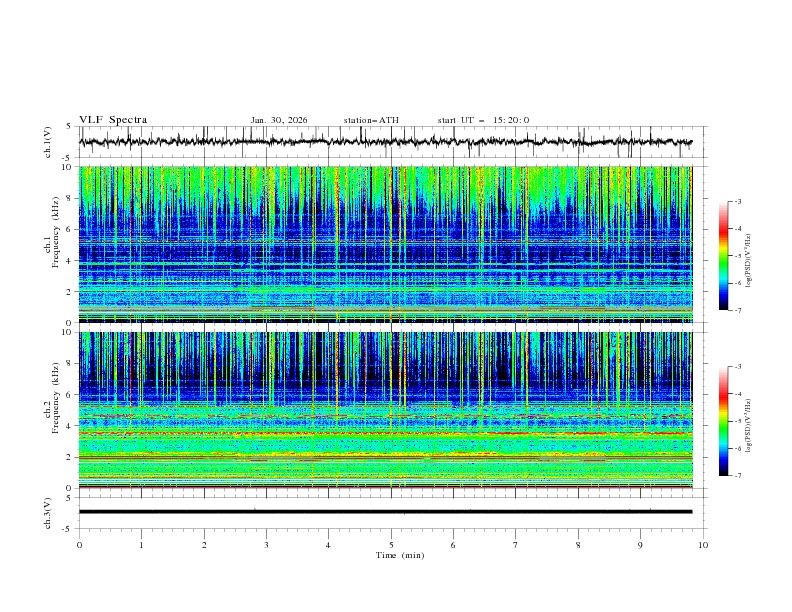Viewport: 792px width, 612px height.
Task: Click time axis tick label "5"
Action: 391,545
